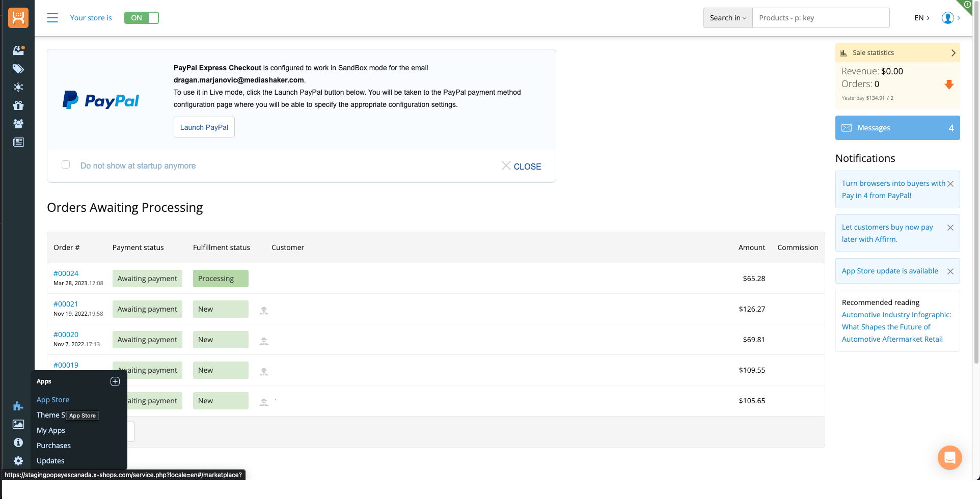Open the Apps puzzle sidebar icon
Viewport: 980px width, 499px height.
pos(18,406)
